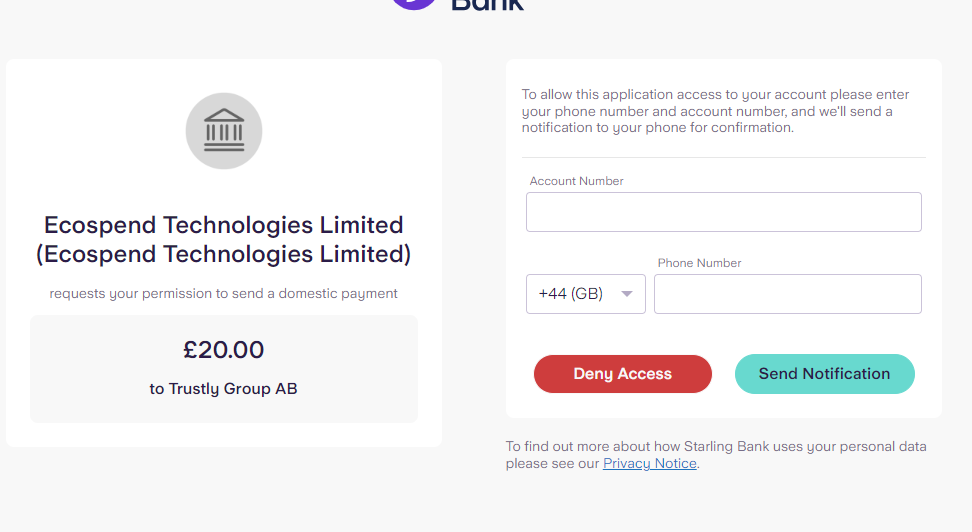The height and width of the screenshot is (532, 972).
Task: Click the divider line above Account Number
Action: [x=723, y=158]
